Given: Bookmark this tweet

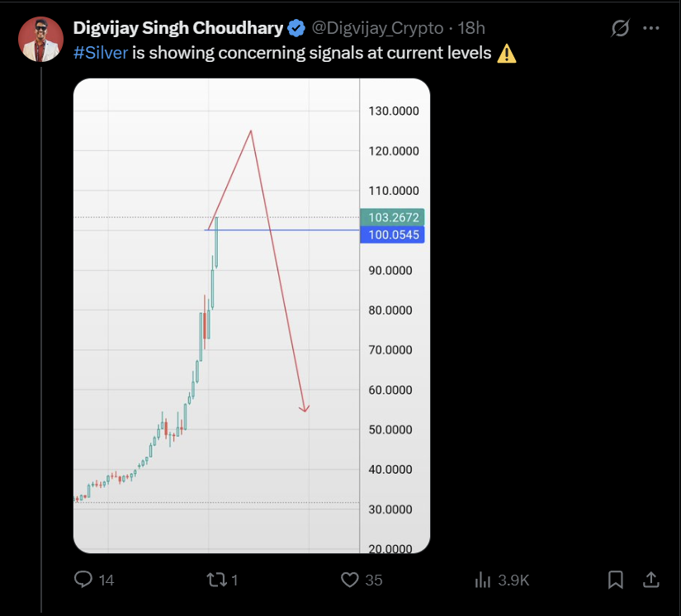Looking at the screenshot, I should point(616,580).
